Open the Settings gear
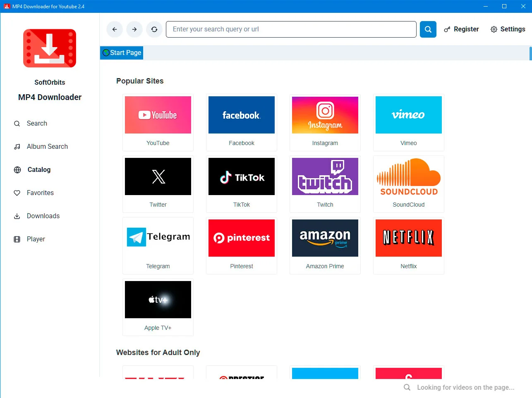 [x=508, y=29]
